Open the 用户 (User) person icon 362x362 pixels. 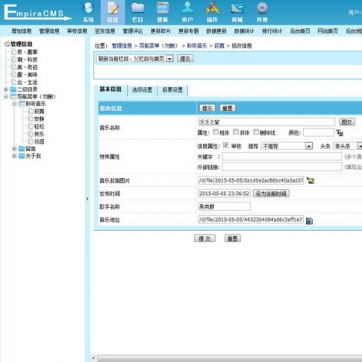pos(187,8)
